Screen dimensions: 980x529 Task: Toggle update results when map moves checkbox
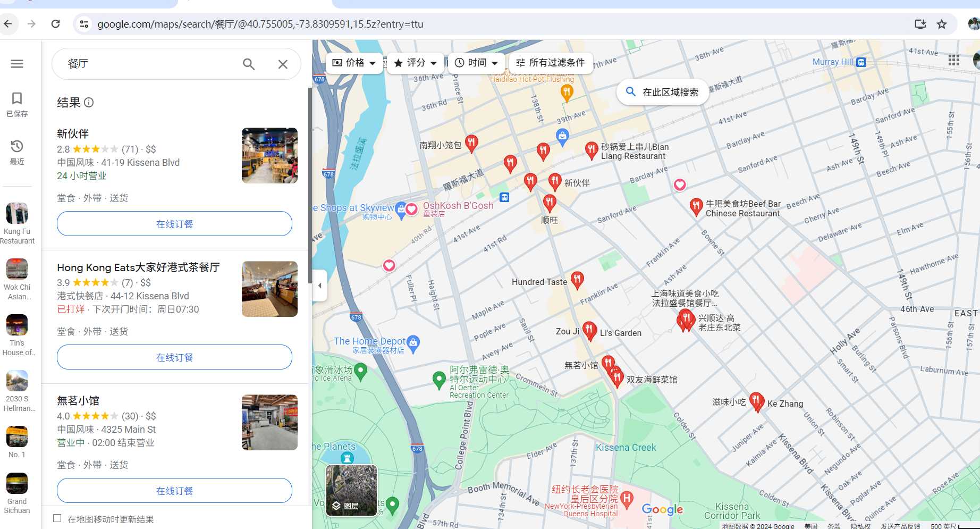[x=57, y=518]
